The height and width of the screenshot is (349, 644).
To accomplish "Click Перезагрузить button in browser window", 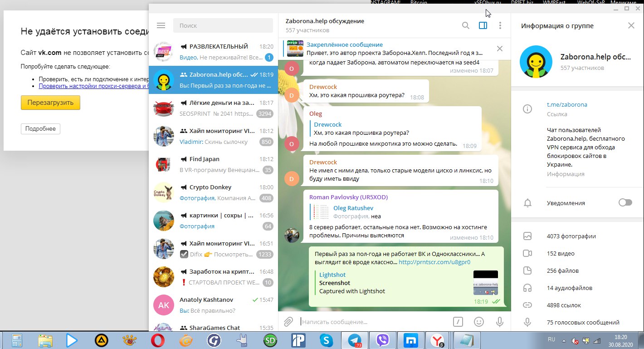I will coord(50,103).
